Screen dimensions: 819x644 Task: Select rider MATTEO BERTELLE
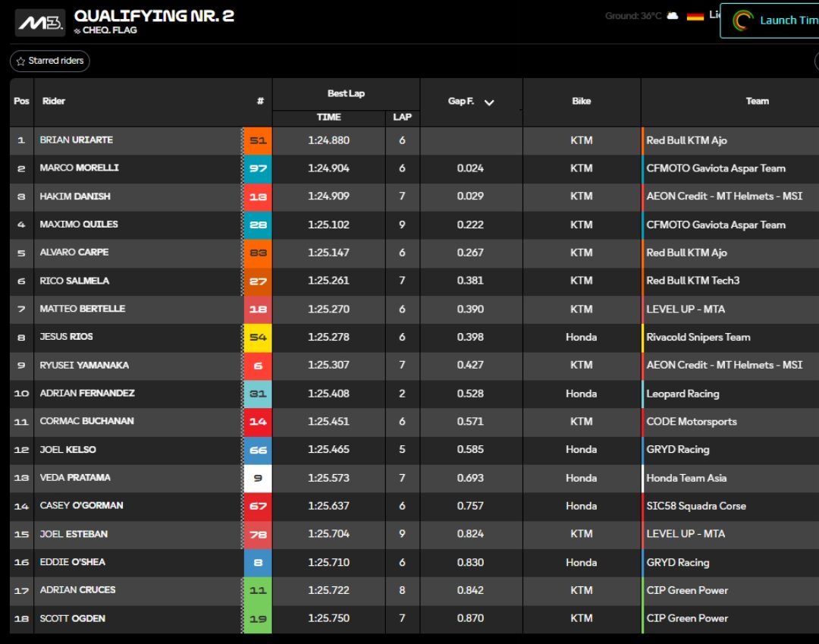coord(83,309)
